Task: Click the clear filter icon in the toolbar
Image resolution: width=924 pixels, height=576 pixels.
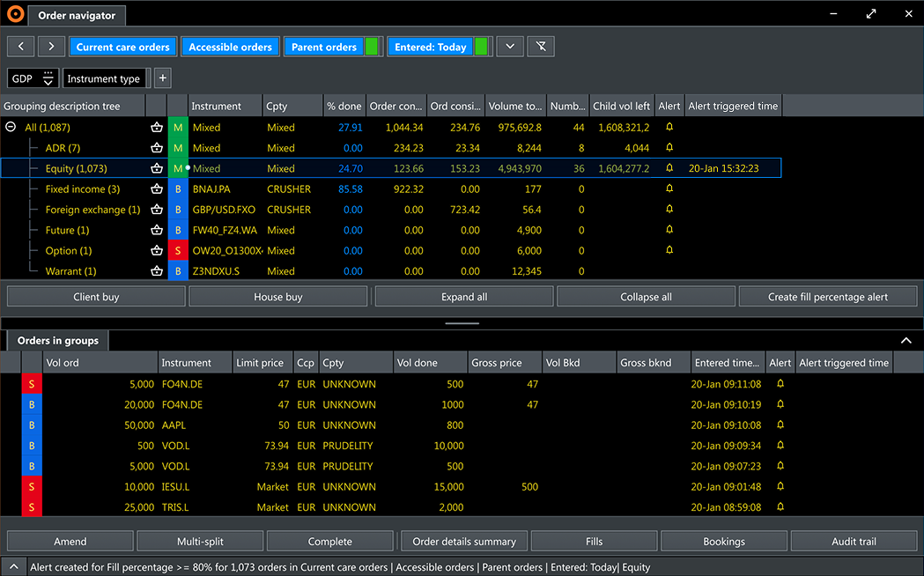Action: click(x=540, y=46)
